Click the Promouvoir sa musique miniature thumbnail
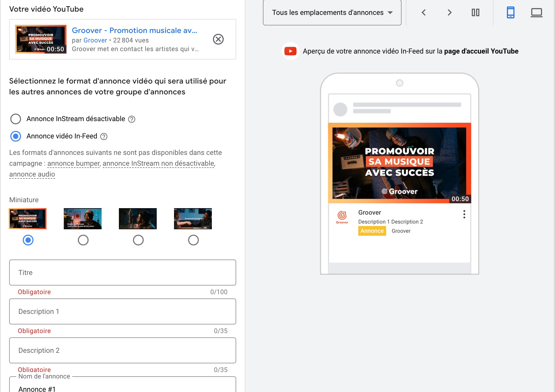Screen dimensions: 555x392 28,219
